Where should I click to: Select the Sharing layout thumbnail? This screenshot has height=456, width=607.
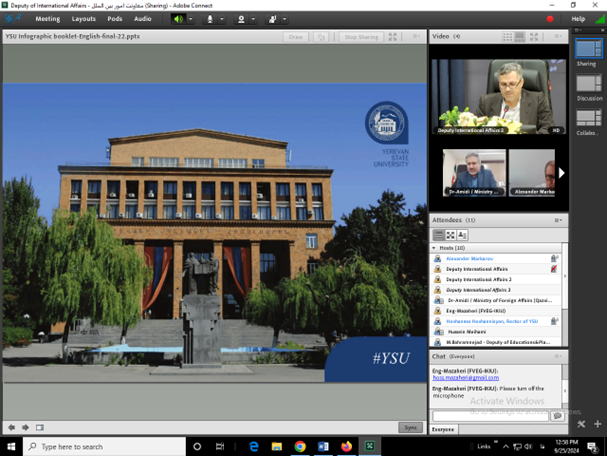tap(586, 48)
